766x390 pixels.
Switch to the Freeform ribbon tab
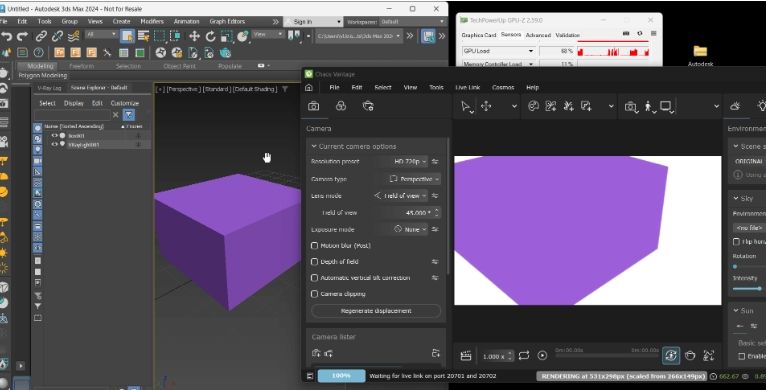[x=82, y=66]
